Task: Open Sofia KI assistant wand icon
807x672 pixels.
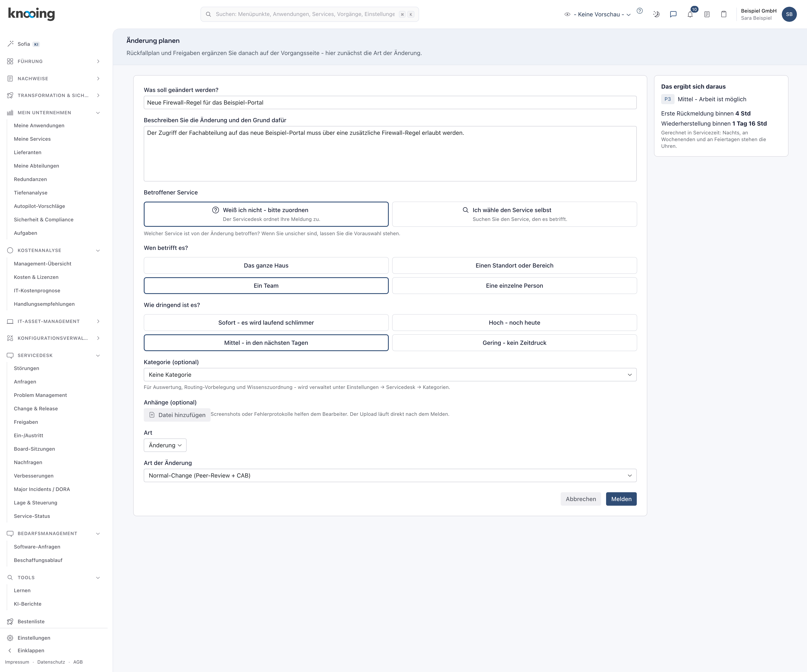Action: (x=10, y=44)
